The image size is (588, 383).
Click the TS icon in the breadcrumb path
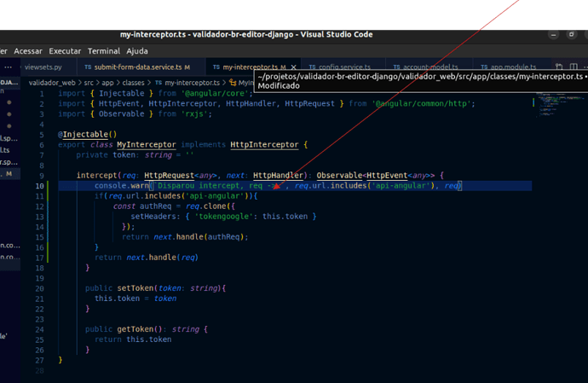(x=159, y=83)
